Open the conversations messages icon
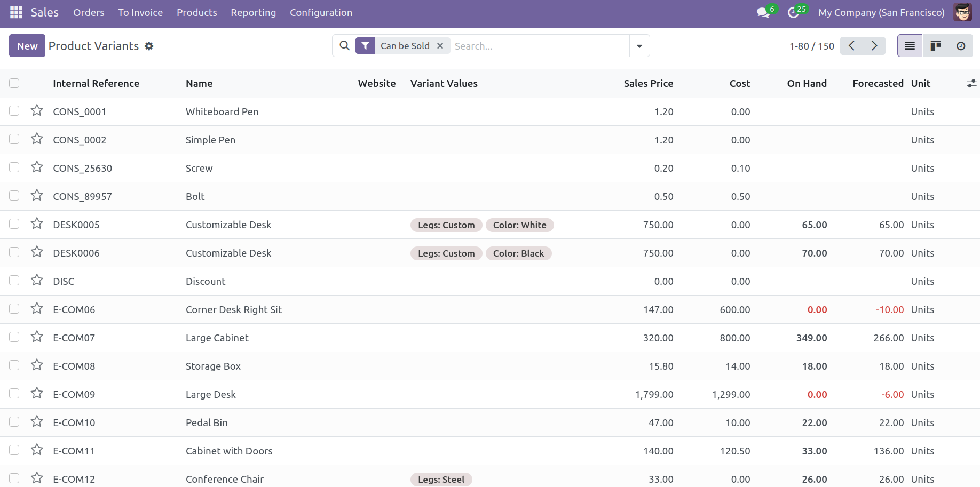 763,12
